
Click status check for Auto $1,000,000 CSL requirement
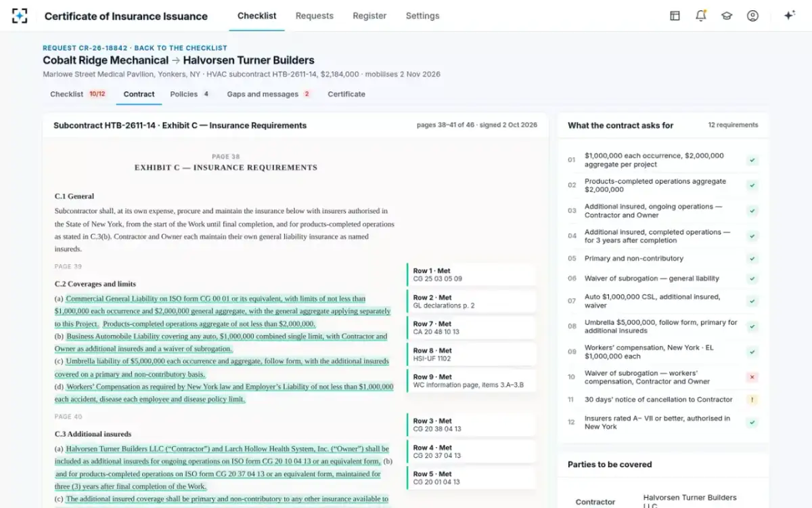point(752,301)
